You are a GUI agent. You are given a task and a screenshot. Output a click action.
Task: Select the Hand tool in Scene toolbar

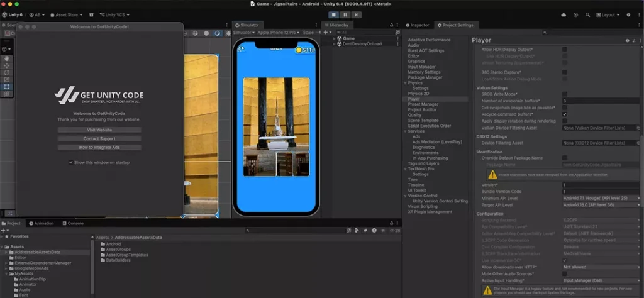(7, 58)
